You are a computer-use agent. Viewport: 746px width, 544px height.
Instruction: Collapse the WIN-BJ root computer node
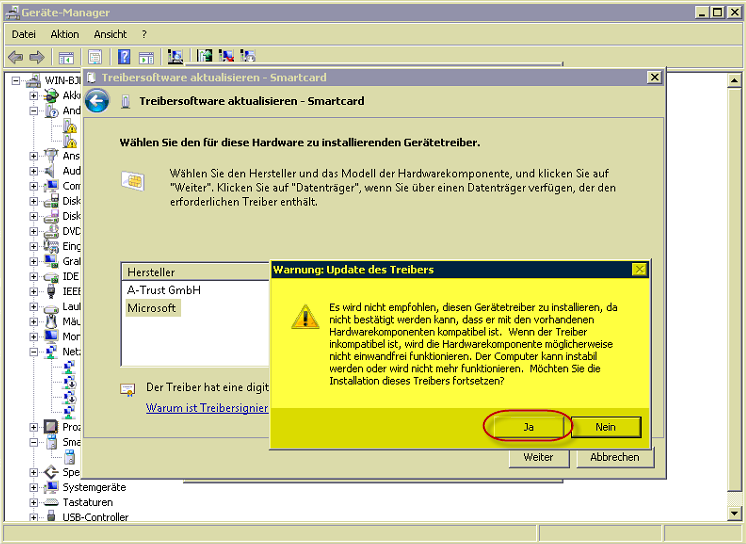coord(17,81)
